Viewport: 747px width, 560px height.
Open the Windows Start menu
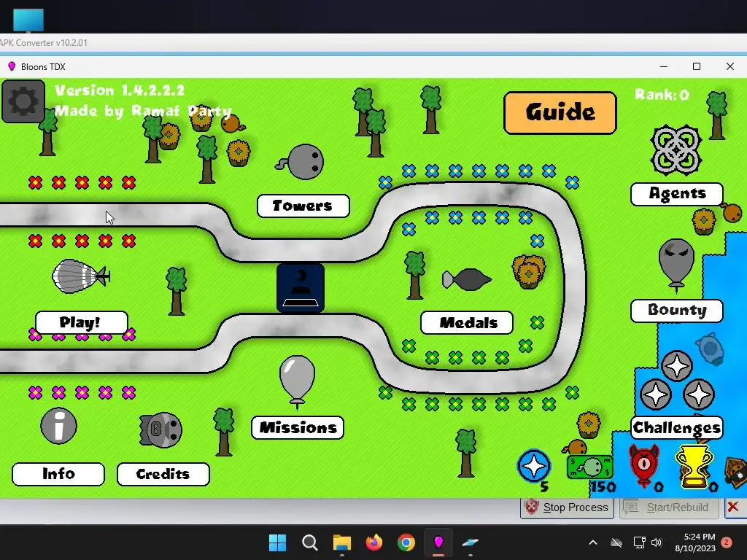[278, 542]
